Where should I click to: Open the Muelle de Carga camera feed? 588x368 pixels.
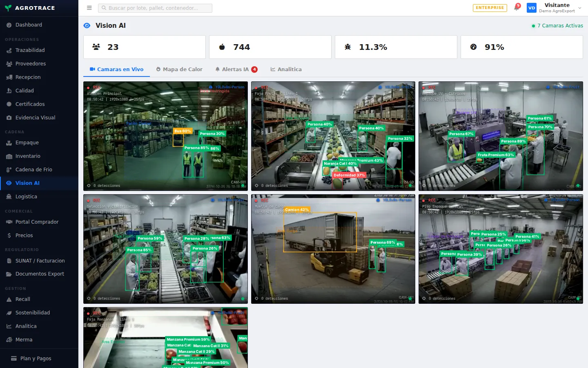click(x=333, y=249)
